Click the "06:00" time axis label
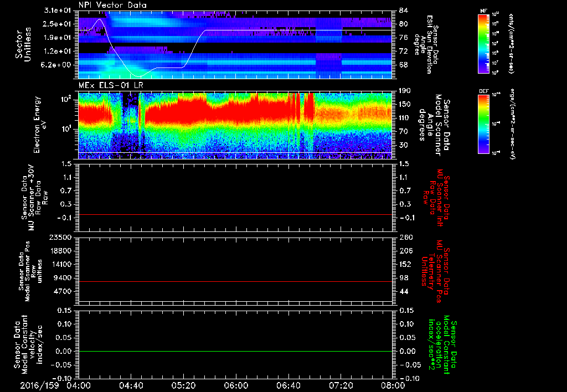 coord(236,385)
